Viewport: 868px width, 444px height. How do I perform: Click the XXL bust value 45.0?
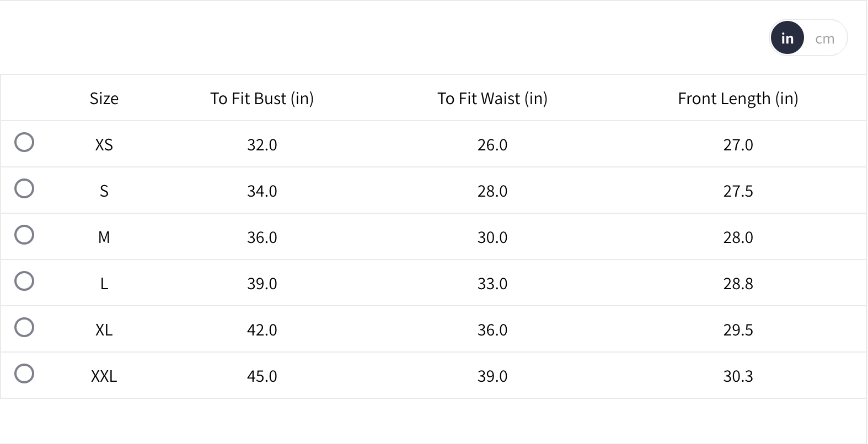tap(262, 376)
